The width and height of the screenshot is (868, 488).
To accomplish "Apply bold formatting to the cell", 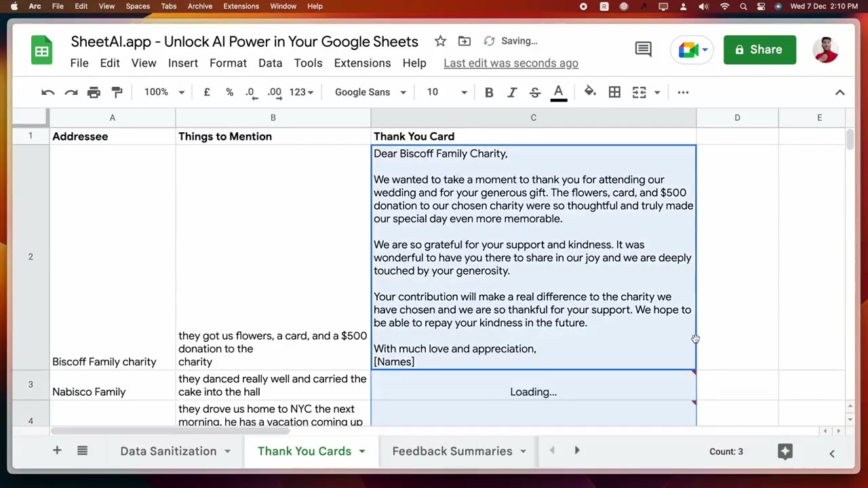I will [489, 92].
